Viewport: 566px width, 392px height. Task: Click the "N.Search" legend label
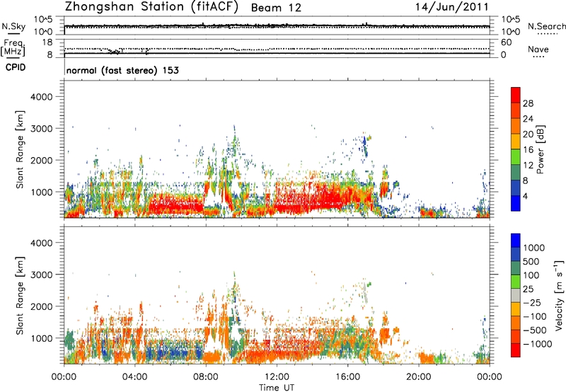click(x=546, y=26)
